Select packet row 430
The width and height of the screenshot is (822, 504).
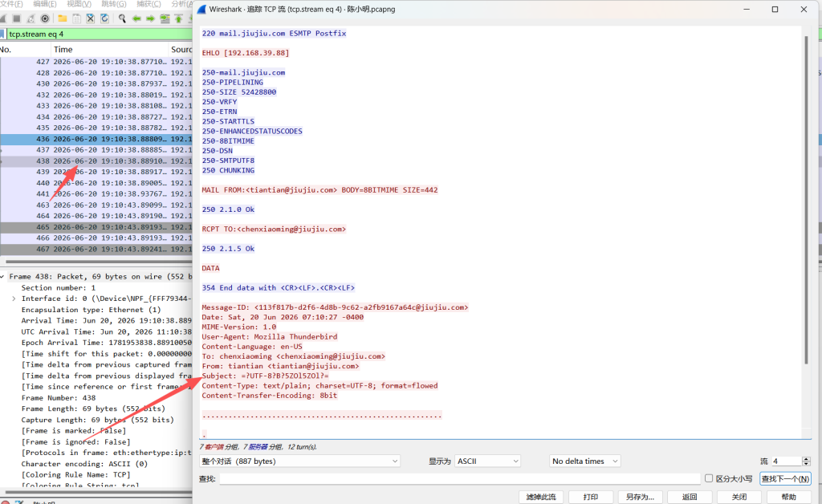click(96, 83)
